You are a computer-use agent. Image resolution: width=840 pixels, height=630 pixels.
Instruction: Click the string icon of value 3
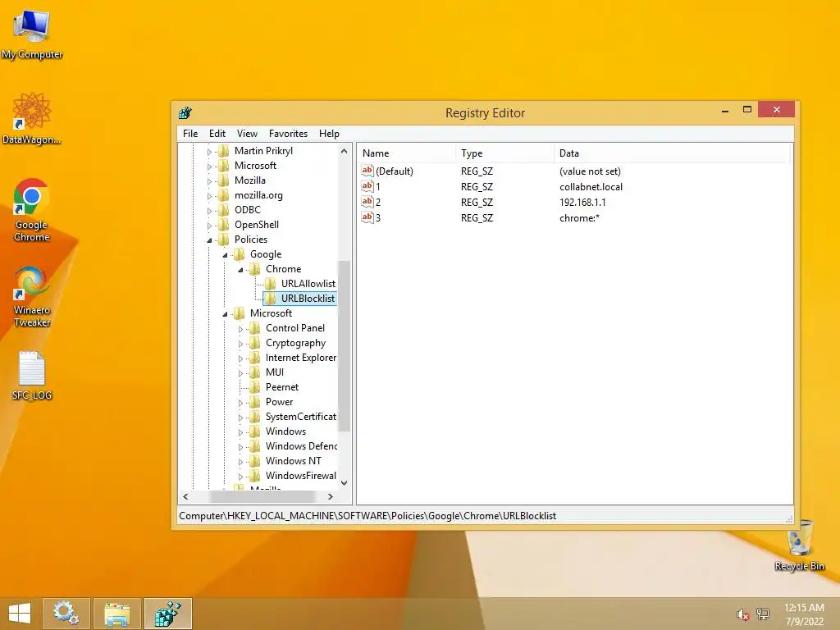[367, 217]
